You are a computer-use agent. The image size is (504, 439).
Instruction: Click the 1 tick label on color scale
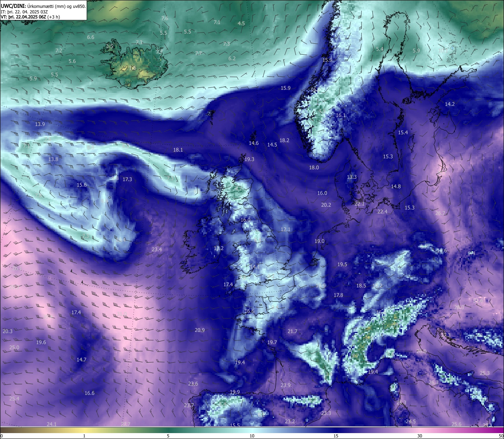click(84, 436)
